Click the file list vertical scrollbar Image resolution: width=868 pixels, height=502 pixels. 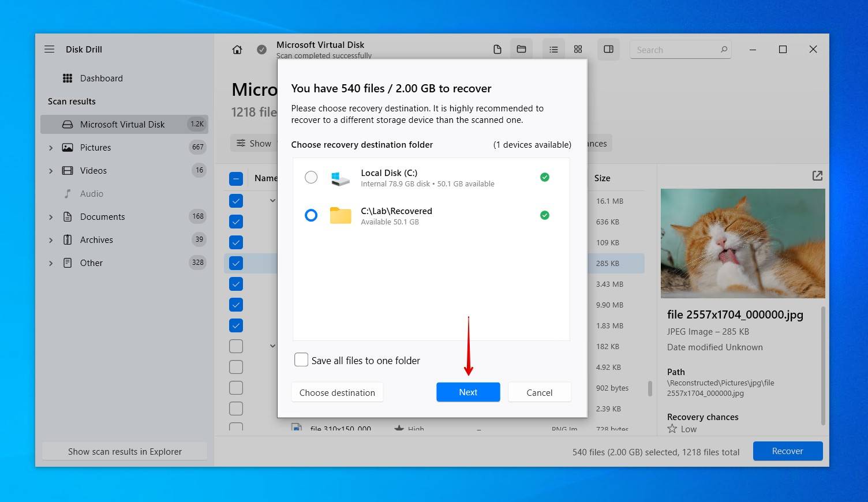click(x=650, y=388)
